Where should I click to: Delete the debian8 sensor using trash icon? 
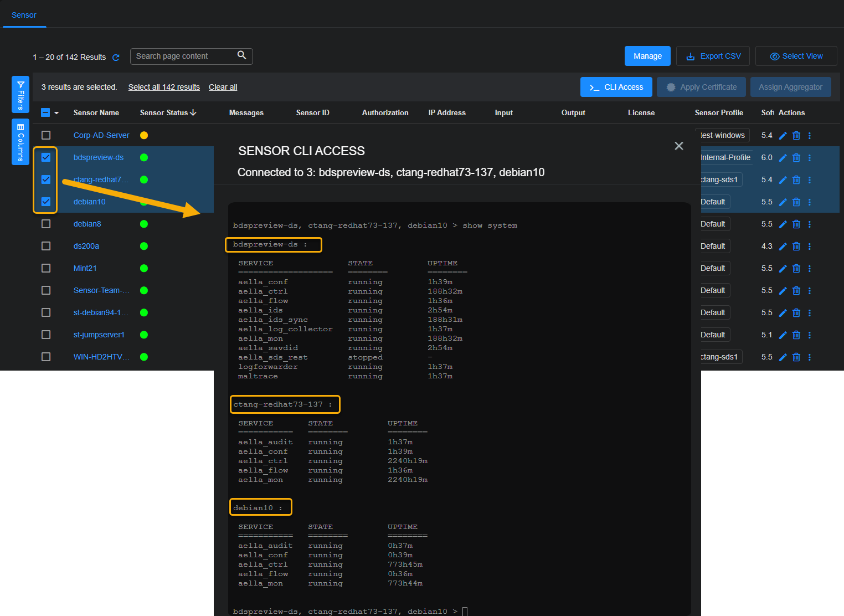(796, 224)
